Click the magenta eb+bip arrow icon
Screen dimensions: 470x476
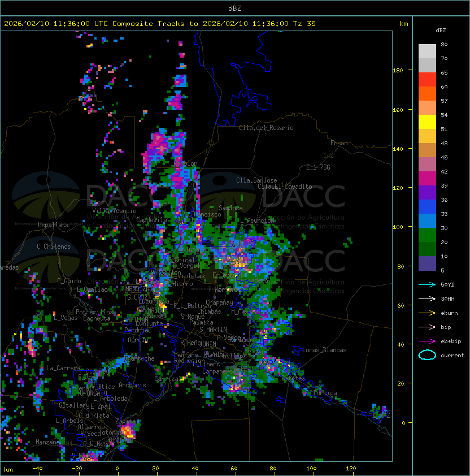pos(427,341)
